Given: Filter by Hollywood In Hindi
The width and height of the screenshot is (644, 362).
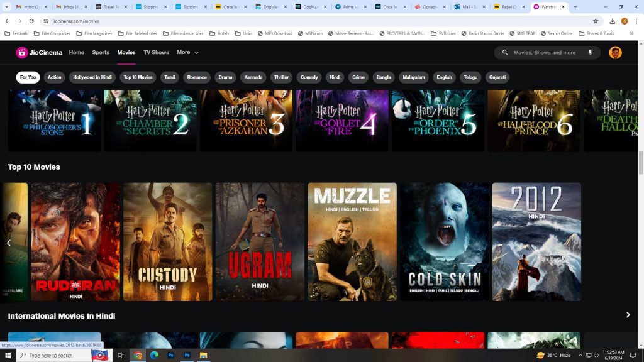Looking at the screenshot, I should [92, 77].
